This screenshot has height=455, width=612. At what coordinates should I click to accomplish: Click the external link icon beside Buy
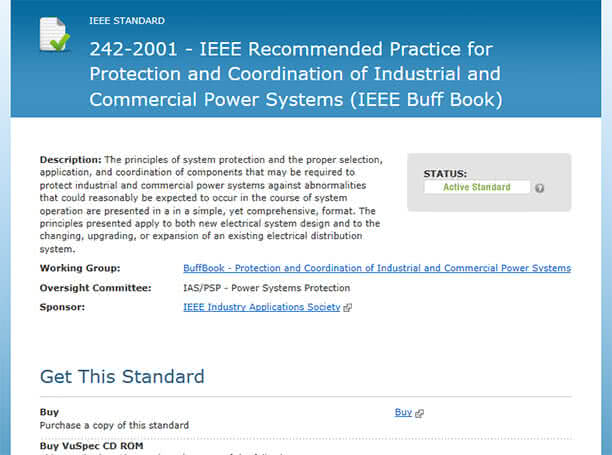[x=419, y=413]
